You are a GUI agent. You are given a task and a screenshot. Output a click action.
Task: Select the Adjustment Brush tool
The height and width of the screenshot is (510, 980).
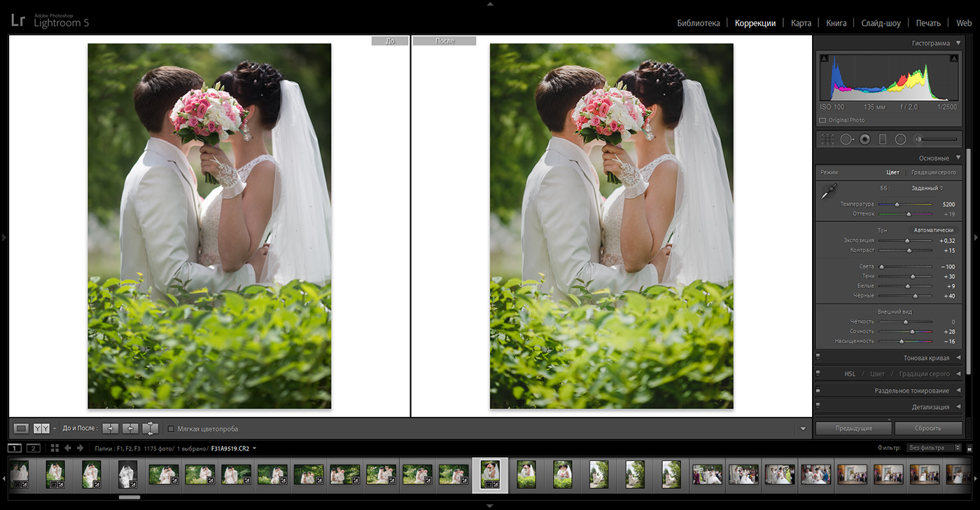936,139
